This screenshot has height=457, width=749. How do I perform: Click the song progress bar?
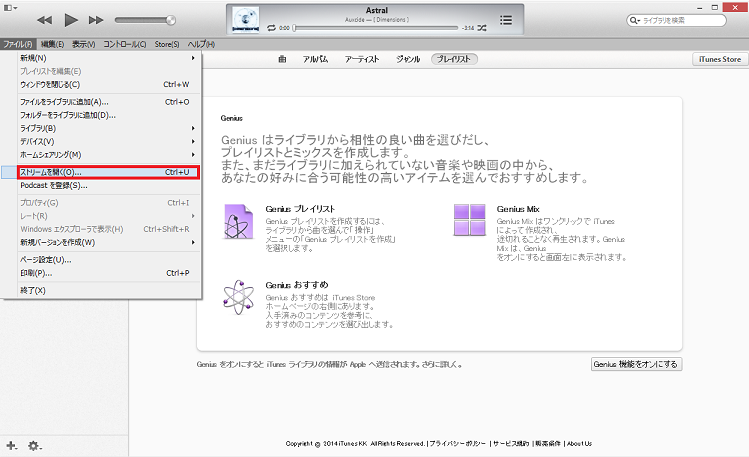376,28
